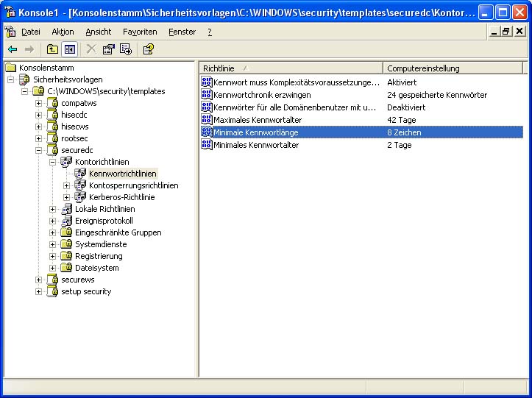Open the Ansicht menu
The image size is (532, 398).
point(99,32)
